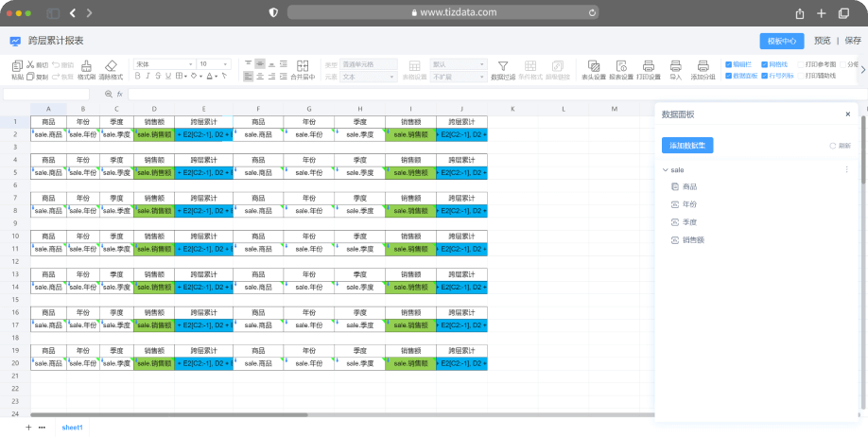
Task: Enable the 打印参考图 checkbox
Action: click(x=800, y=64)
